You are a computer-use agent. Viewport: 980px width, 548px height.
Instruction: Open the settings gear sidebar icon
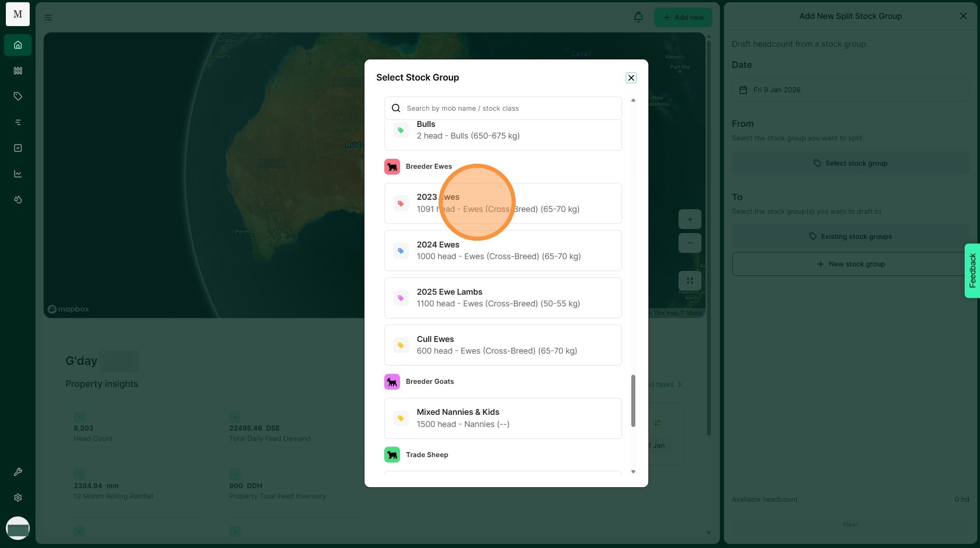click(18, 498)
